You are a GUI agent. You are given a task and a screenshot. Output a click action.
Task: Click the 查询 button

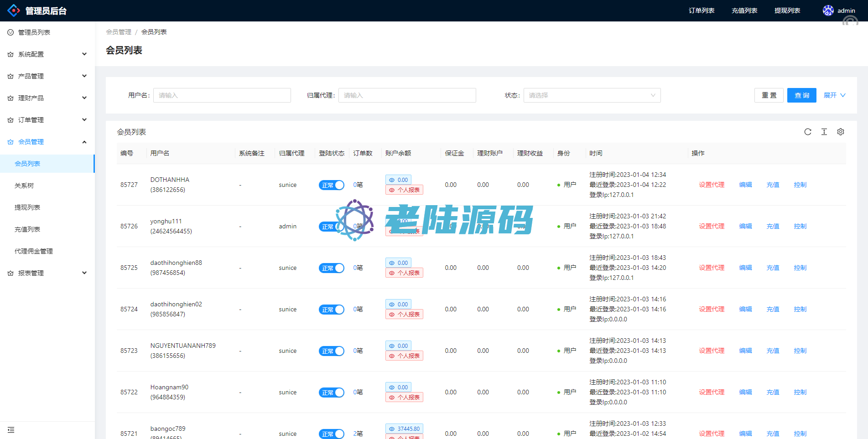[x=801, y=95]
